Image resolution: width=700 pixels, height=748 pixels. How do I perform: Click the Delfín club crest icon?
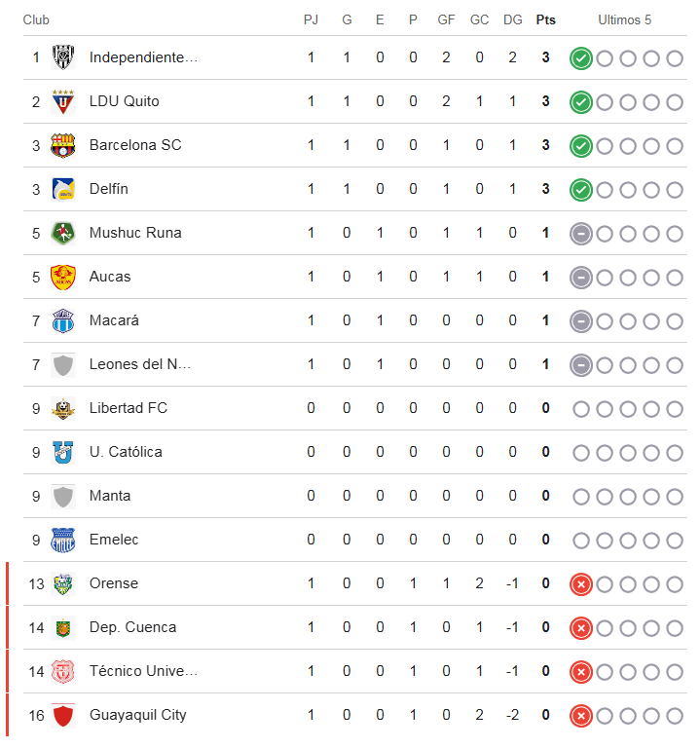pyautogui.click(x=63, y=189)
